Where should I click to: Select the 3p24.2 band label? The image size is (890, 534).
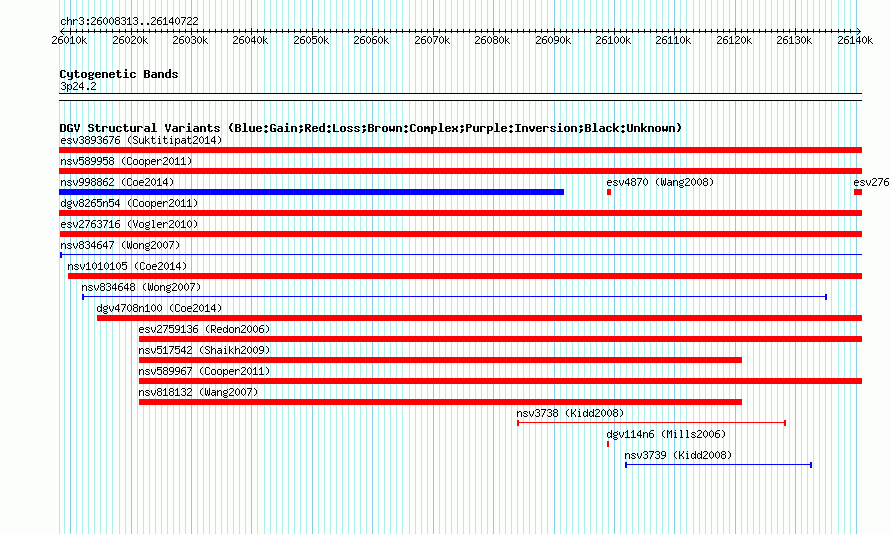(78, 86)
